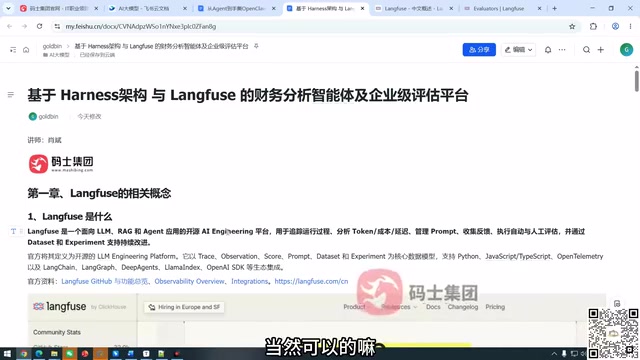
Task: Search within the Feishu document
Action: pos(586,50)
